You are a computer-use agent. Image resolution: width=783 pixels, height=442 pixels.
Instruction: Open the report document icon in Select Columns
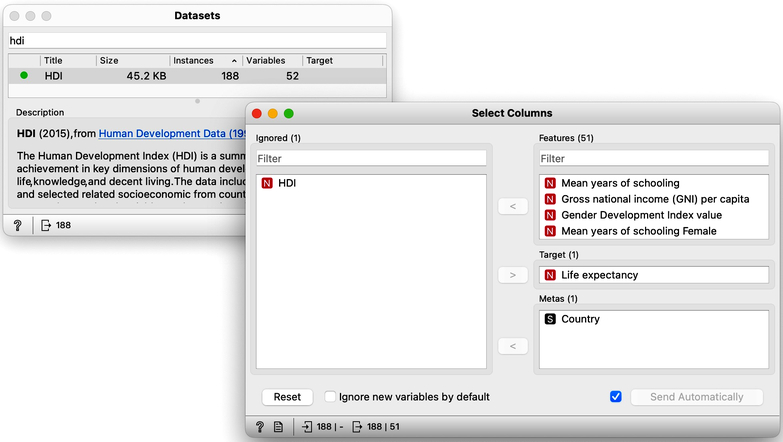278,427
